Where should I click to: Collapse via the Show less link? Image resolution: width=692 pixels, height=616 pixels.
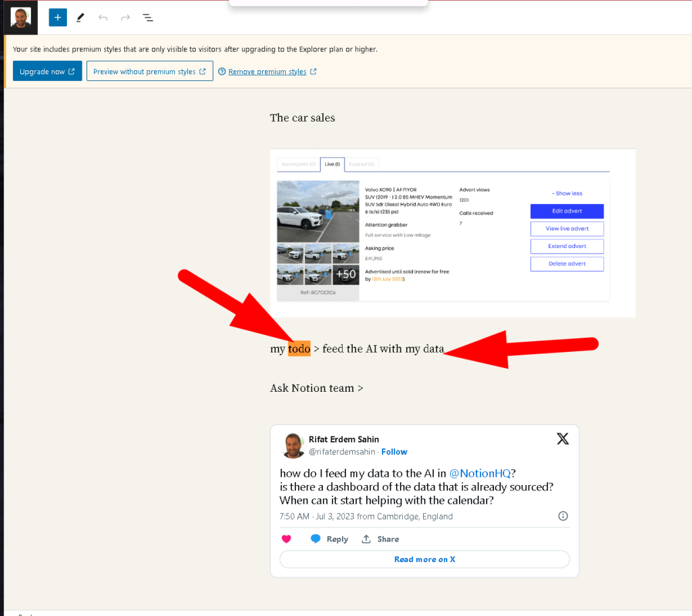567,193
